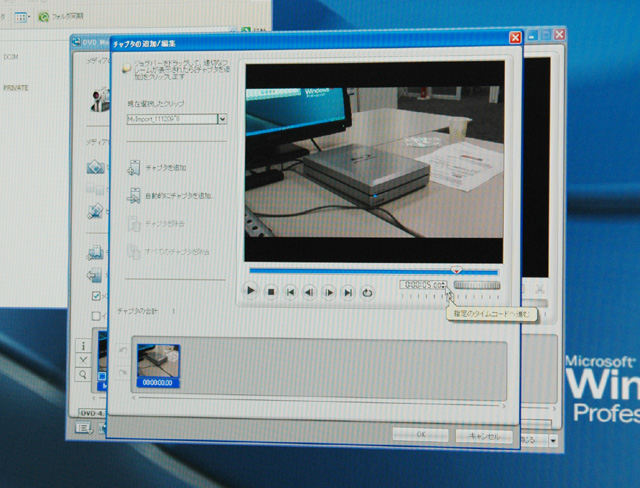The height and width of the screenshot is (488, 640).
Task: Close the chapter add/edit dialog
Action: pos(515,37)
